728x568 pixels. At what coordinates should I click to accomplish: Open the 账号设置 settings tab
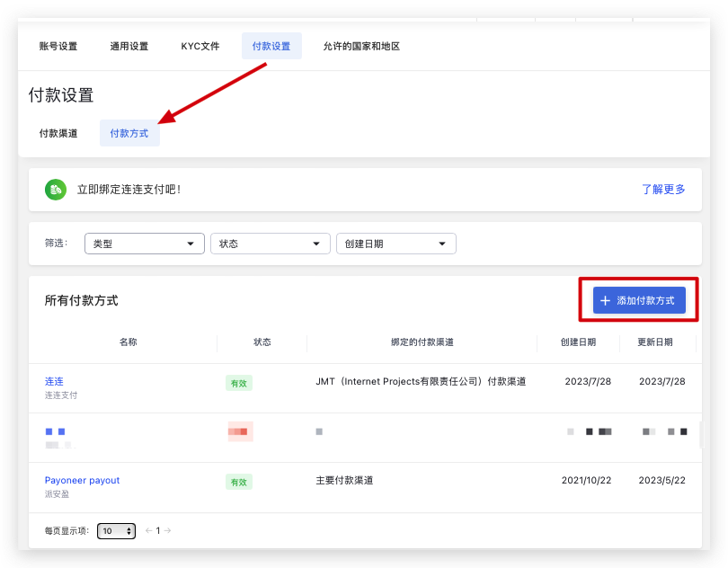click(58, 46)
